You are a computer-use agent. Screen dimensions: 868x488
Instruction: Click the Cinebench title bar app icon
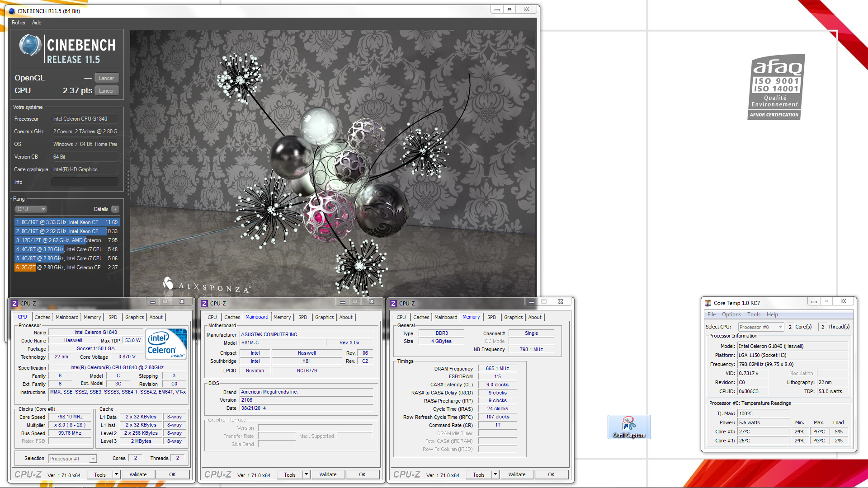click(x=12, y=11)
